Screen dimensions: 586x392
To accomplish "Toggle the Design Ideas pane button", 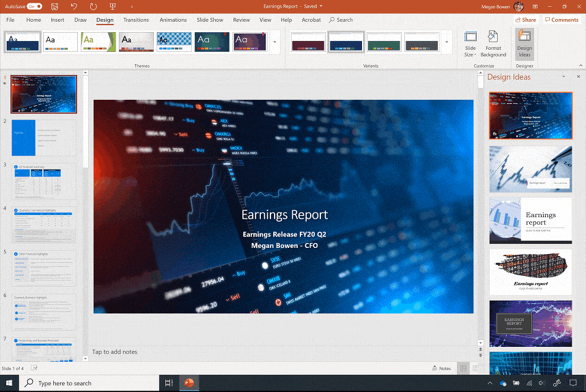I will [525, 44].
